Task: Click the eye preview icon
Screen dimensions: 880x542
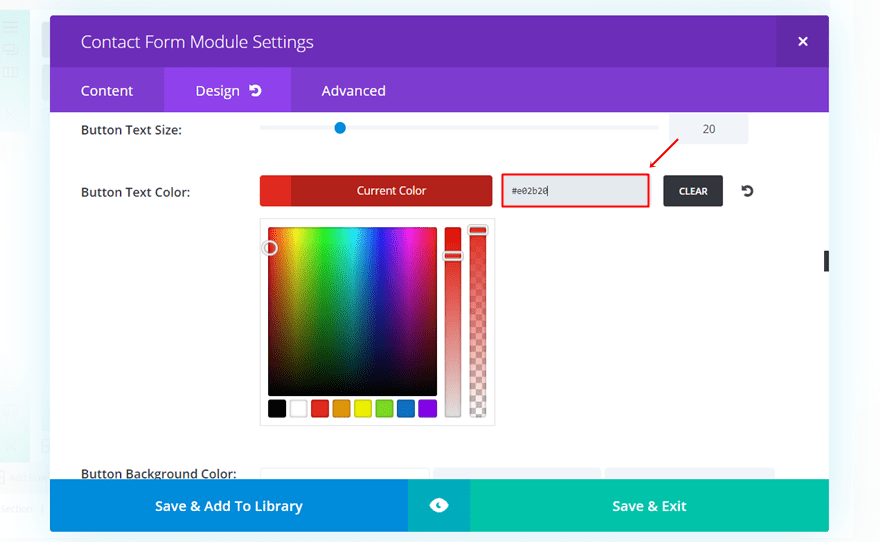Action: tap(439, 506)
